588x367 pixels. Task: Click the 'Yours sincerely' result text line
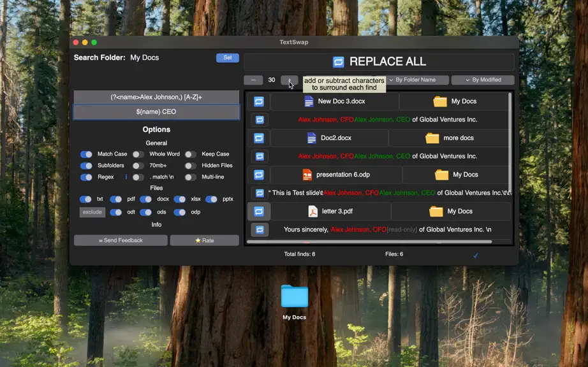pyautogui.click(x=387, y=229)
